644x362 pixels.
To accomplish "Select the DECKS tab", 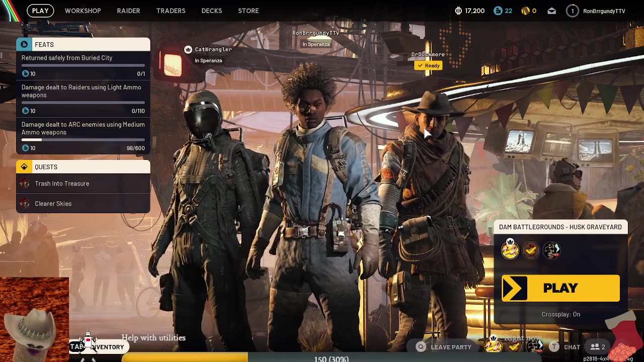I will click(x=211, y=11).
